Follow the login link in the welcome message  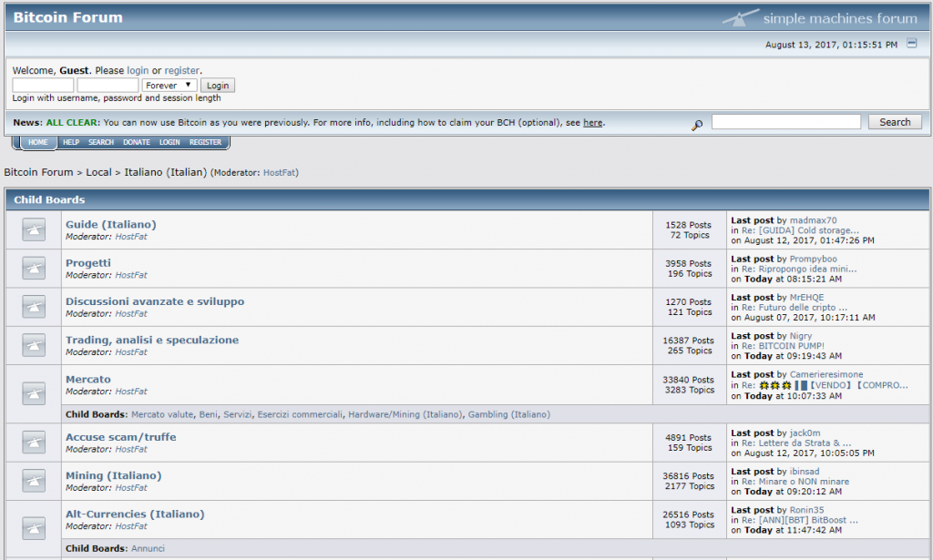(x=138, y=70)
